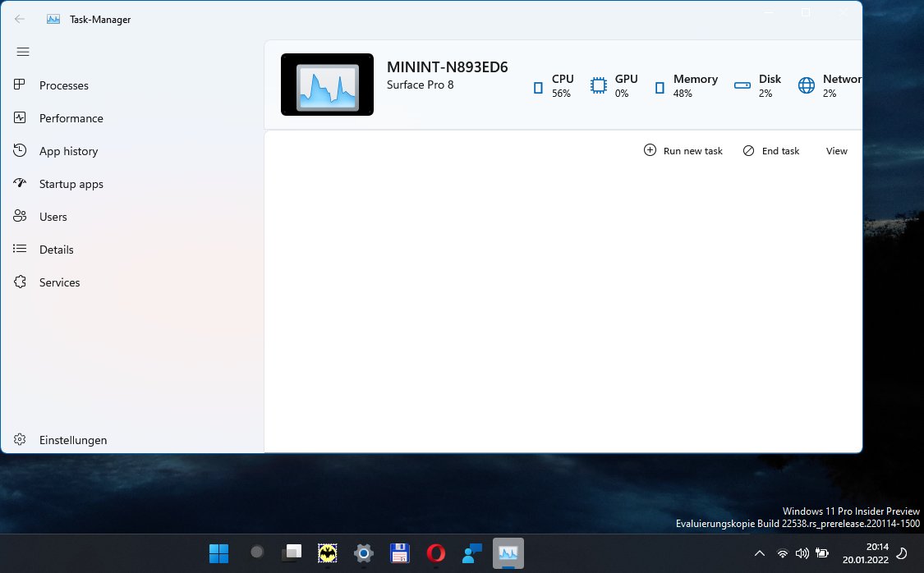Click the Startup apps gauge icon
924x573 pixels.
pyautogui.click(x=20, y=183)
